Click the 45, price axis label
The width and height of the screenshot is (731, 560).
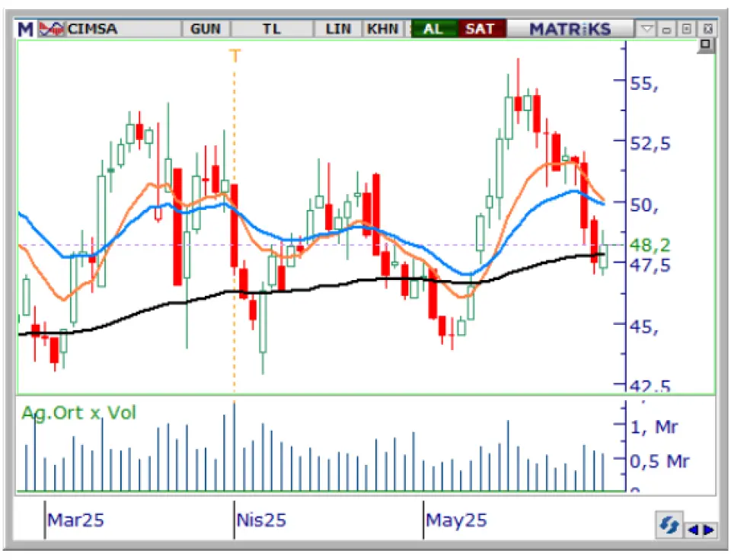(x=644, y=327)
